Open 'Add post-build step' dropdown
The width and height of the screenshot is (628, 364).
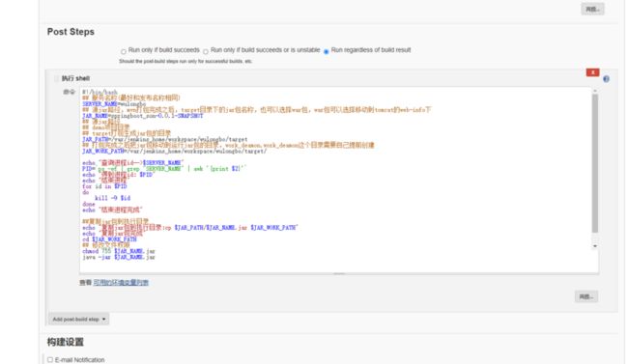pyautogui.click(x=78, y=320)
